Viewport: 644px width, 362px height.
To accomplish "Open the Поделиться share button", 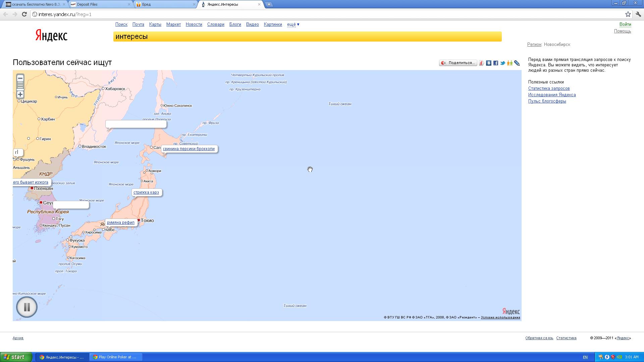I will coord(458,63).
